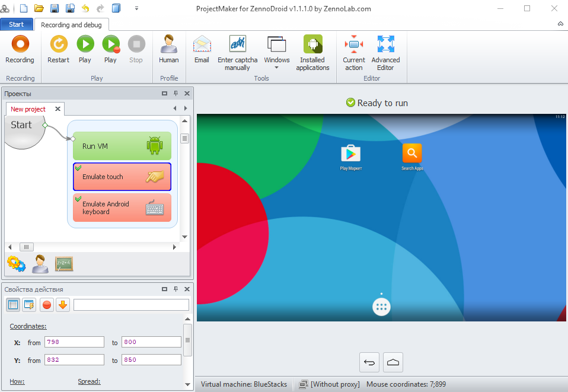Image resolution: width=568 pixels, height=392 pixels.
Task: Click the second properties view icon
Action: 29,305
